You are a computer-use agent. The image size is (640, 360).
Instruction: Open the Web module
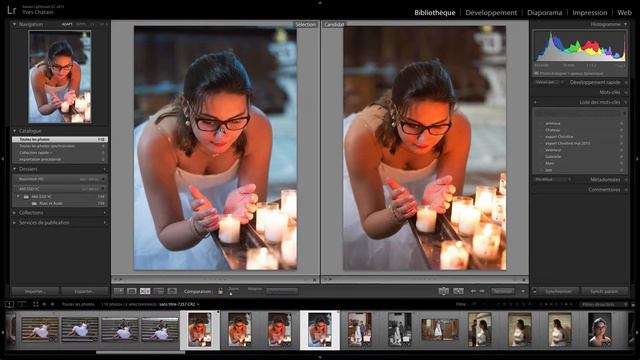point(624,13)
